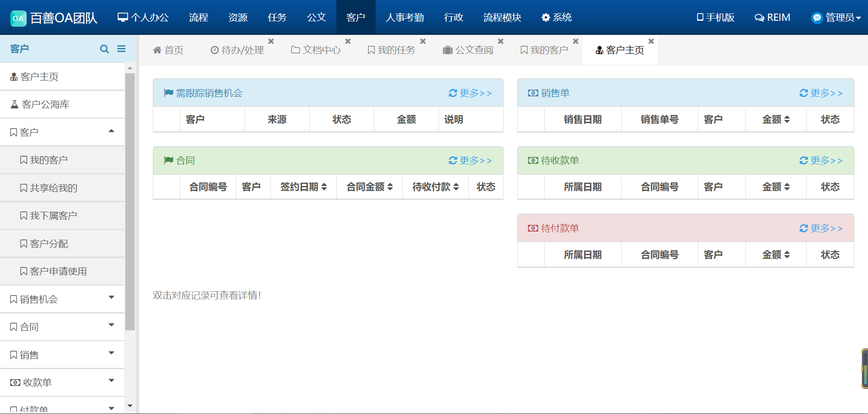Close the 公文查阅 tab
The width and height of the screenshot is (868, 414).
500,41
